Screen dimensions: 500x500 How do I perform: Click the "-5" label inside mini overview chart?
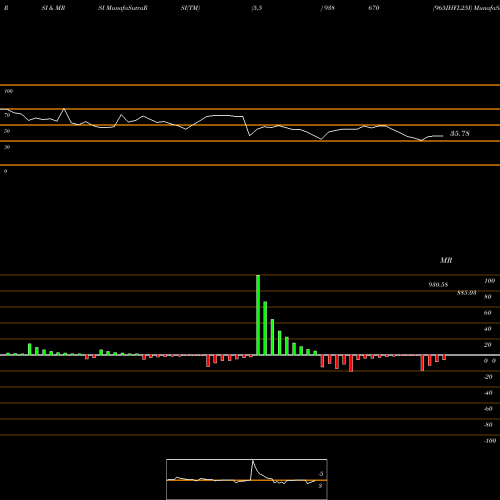pyautogui.click(x=320, y=474)
